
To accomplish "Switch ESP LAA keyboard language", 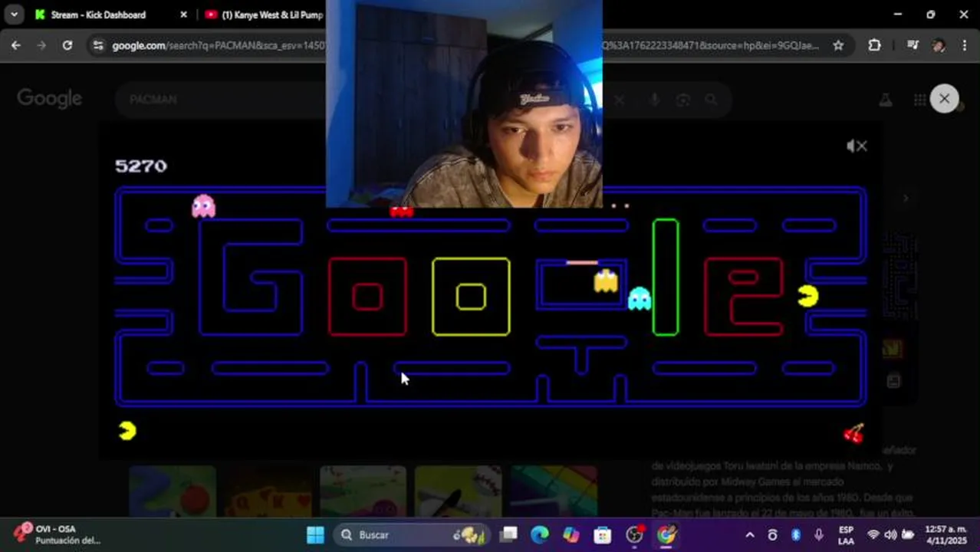I will (846, 534).
